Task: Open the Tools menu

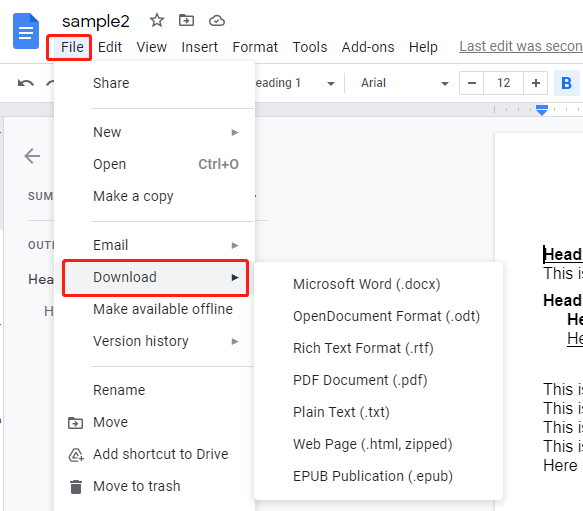Action: coord(310,47)
